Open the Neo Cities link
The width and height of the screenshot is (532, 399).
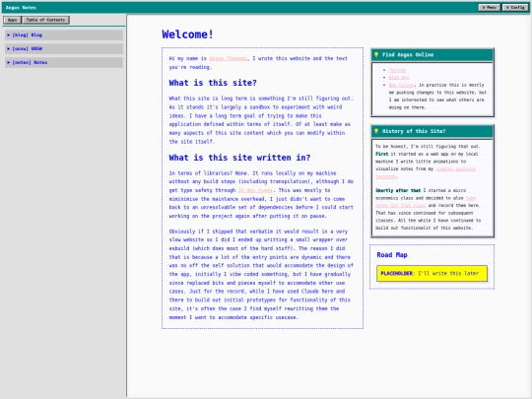(x=401, y=85)
